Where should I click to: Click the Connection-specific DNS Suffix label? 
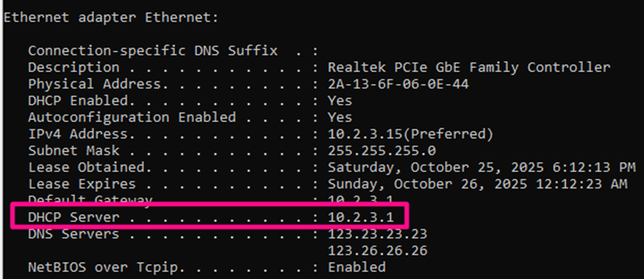coord(153,50)
